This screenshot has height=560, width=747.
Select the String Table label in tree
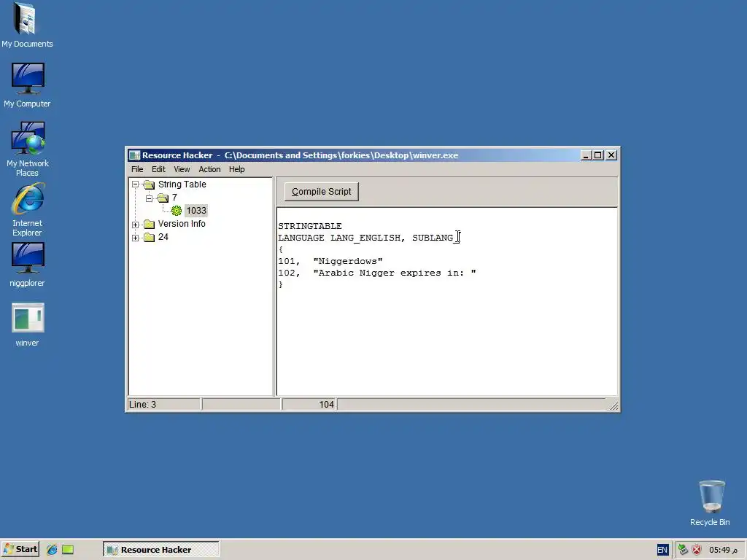pyautogui.click(x=182, y=184)
